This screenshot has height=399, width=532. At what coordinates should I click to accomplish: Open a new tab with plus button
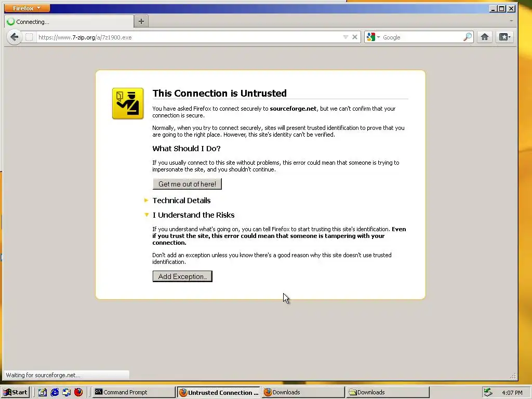[141, 21]
